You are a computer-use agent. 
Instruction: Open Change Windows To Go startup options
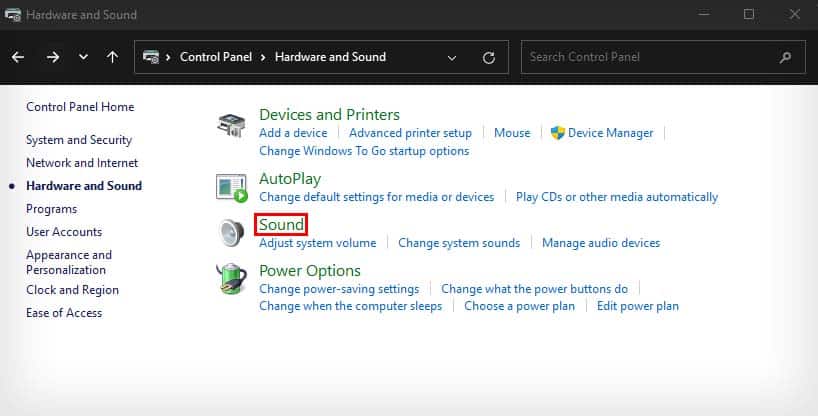(x=364, y=151)
